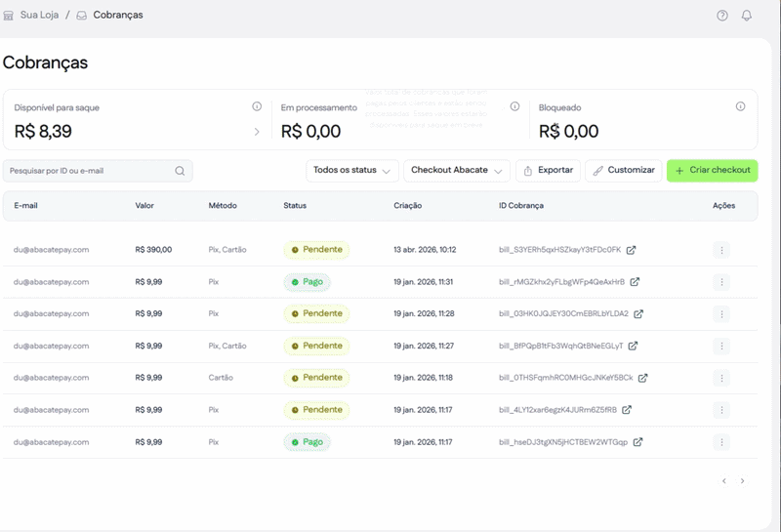Focus the Pesquisar por ID ou e-mail field

[x=98, y=171]
